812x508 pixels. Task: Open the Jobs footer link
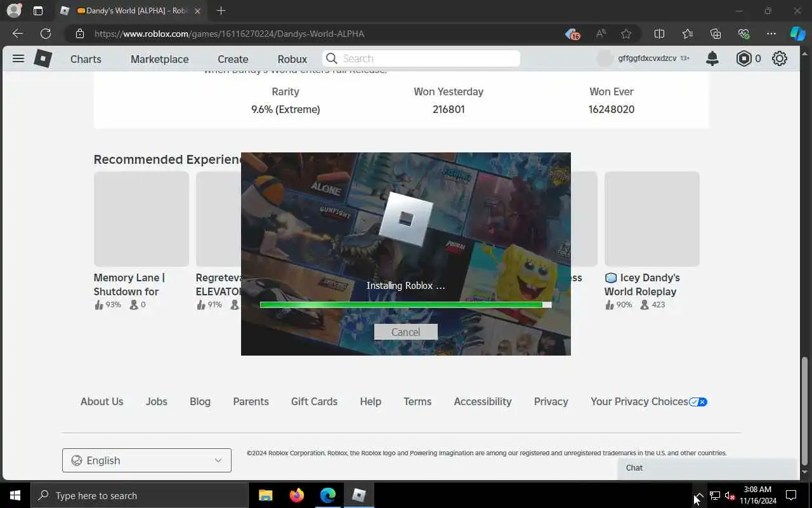click(157, 401)
